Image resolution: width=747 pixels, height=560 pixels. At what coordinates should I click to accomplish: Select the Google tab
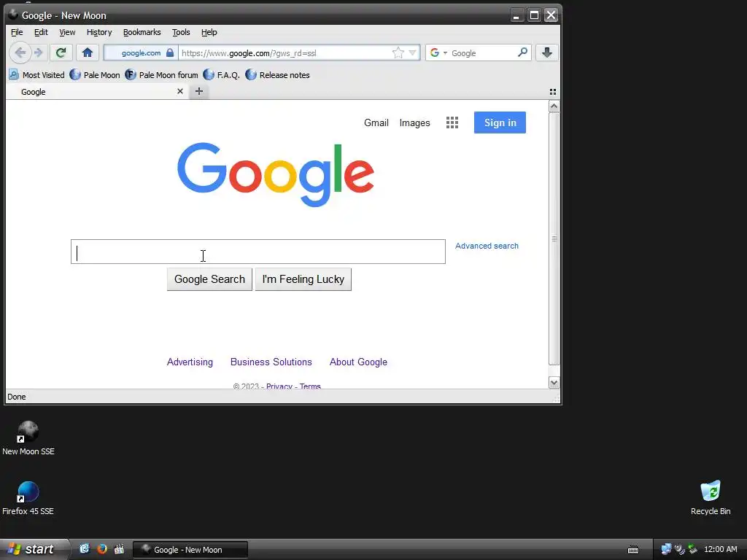[x=98, y=91]
